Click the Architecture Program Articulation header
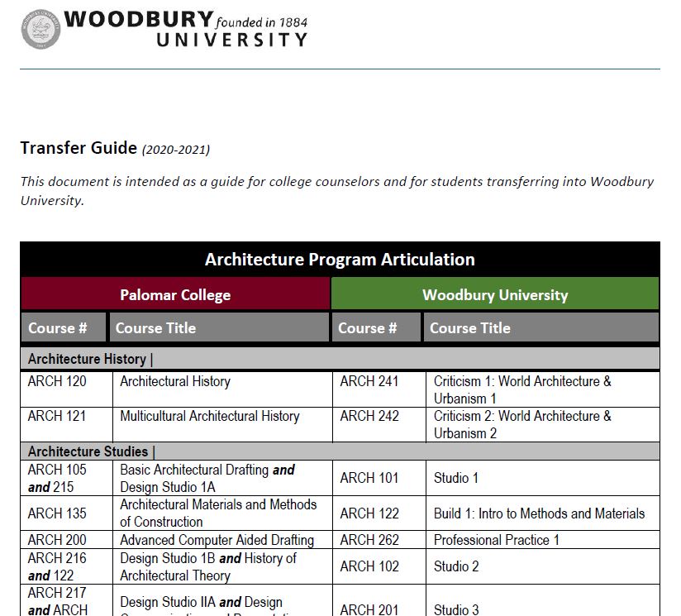This screenshot has height=616, width=681. pos(340,260)
